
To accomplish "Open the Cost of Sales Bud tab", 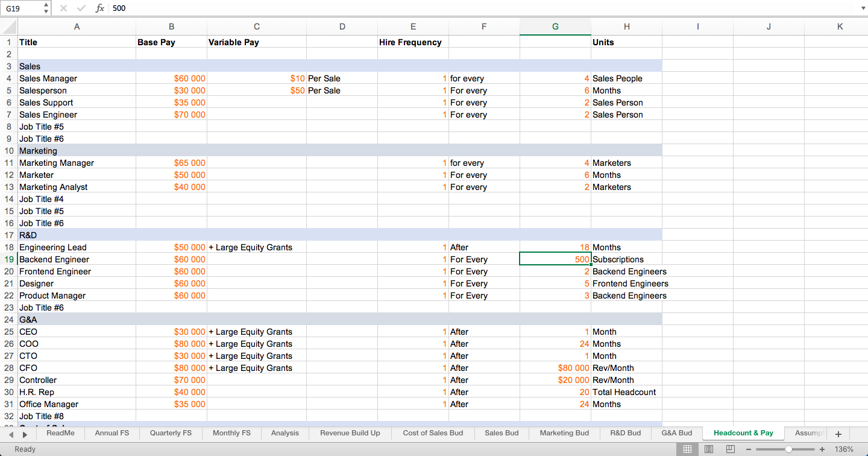I will (433, 433).
